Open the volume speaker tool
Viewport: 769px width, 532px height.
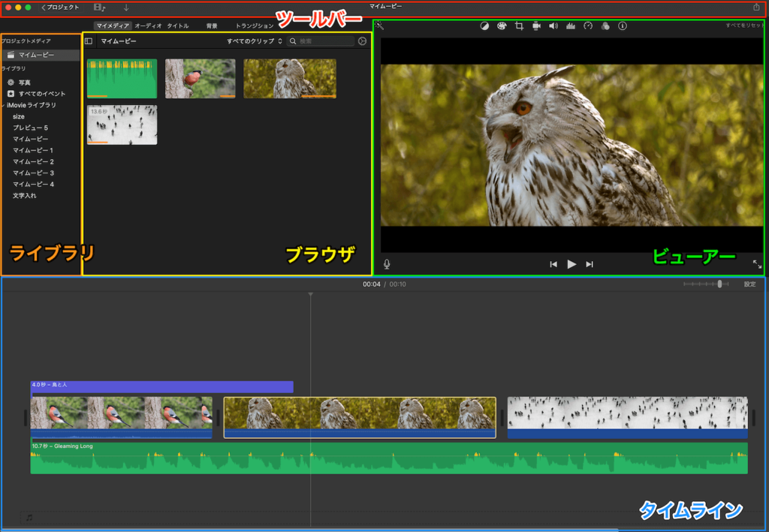(553, 26)
